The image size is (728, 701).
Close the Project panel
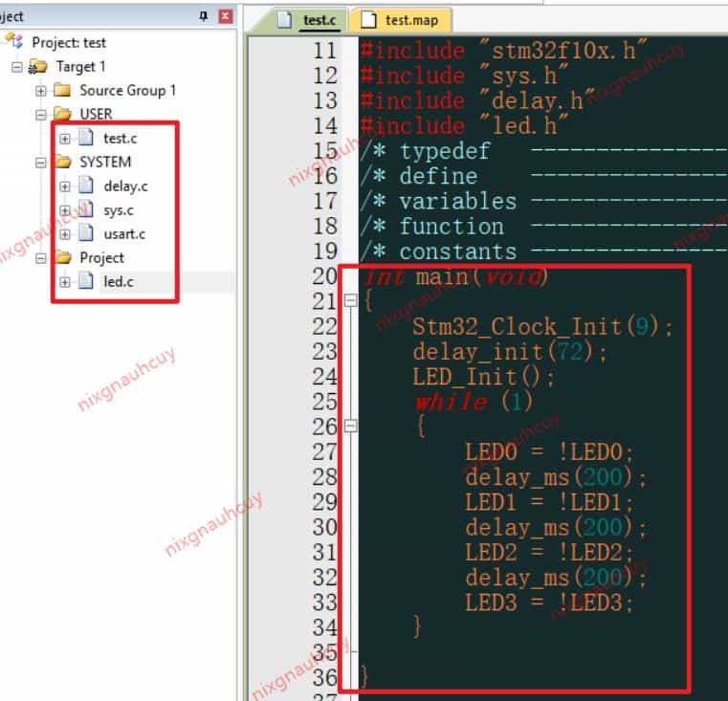pyautogui.click(x=226, y=16)
